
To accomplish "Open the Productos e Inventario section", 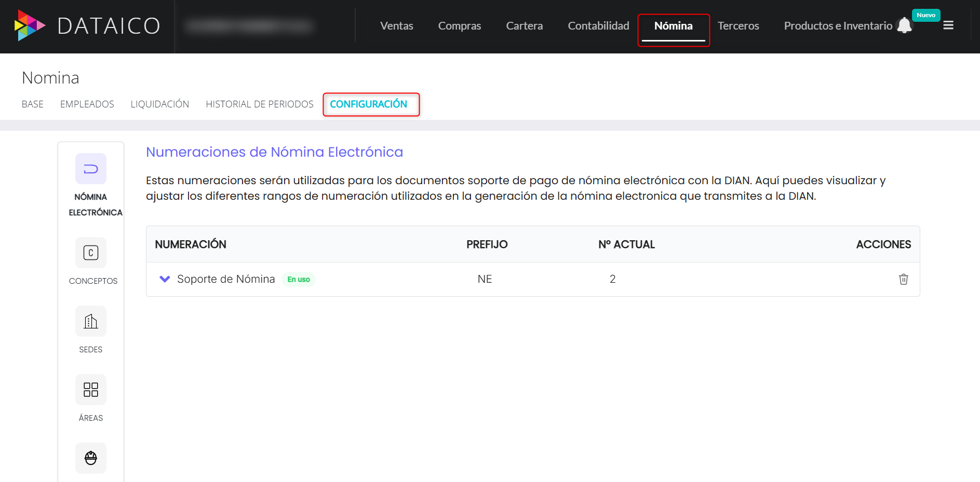I will 837,25.
